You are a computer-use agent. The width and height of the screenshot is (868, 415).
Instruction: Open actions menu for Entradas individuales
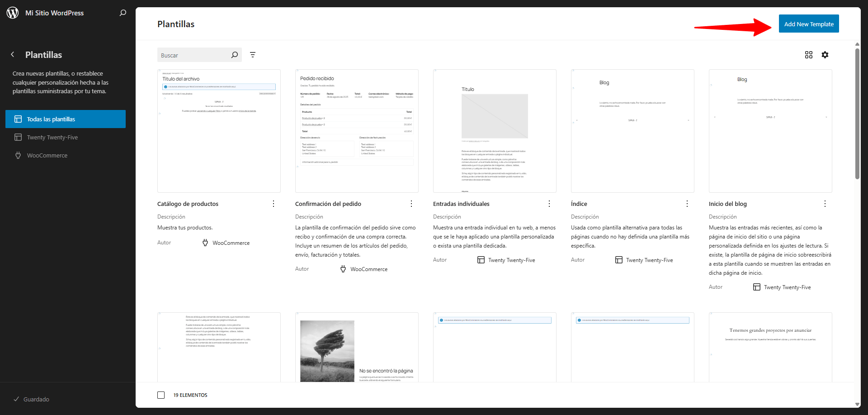click(549, 204)
